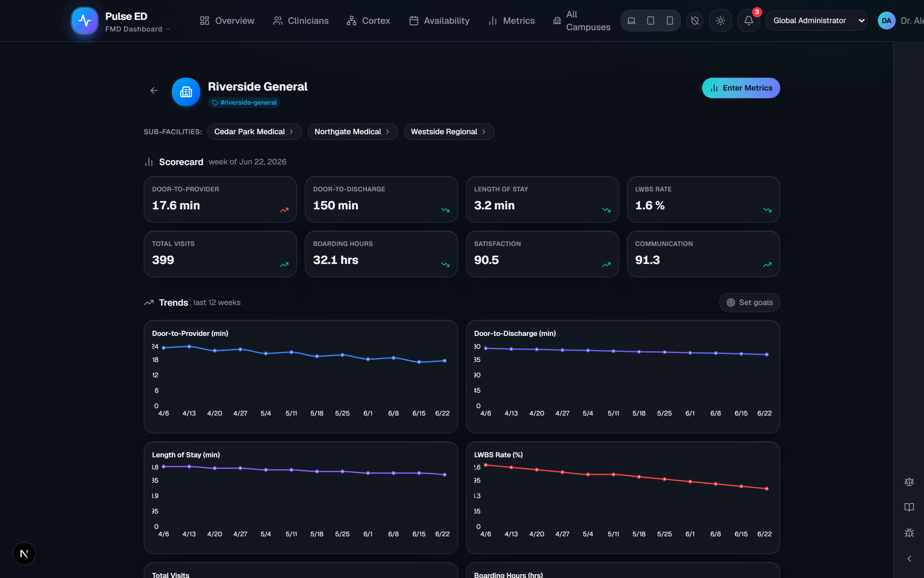Select the Total Visits 399 card
The image size is (924, 578).
click(x=220, y=254)
